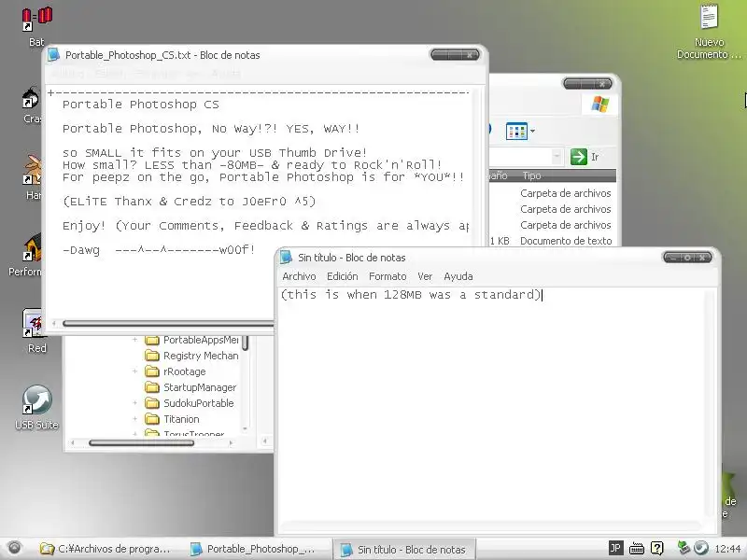
Task: Click the folder tree horizontal scrollbar thumb
Action: click(x=142, y=442)
